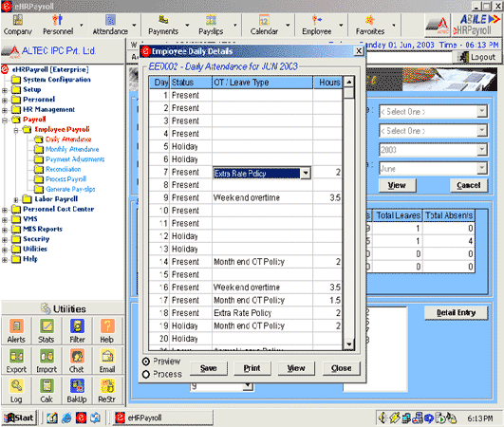
Task: Open the Attendance toolbar dropdown arrow
Action: tap(134, 25)
